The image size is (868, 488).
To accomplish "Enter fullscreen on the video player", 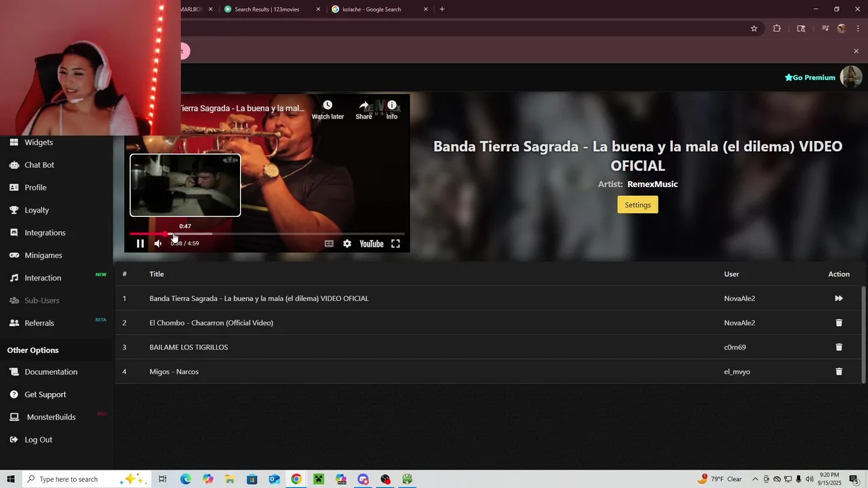I will click(x=395, y=243).
